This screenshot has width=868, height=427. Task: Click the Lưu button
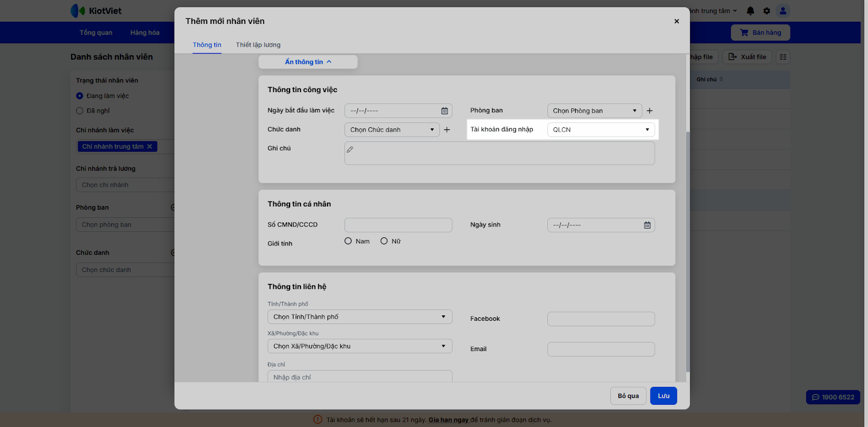click(663, 396)
